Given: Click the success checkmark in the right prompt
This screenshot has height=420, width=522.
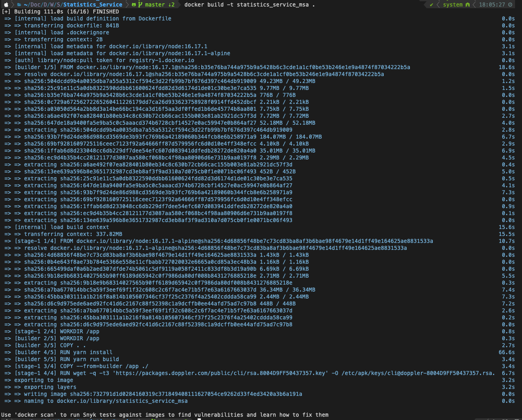Looking at the screenshot, I should tap(432, 5).
